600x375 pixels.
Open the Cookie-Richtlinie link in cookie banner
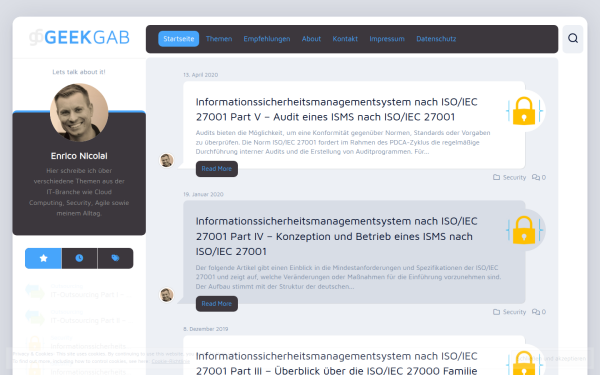(171, 361)
